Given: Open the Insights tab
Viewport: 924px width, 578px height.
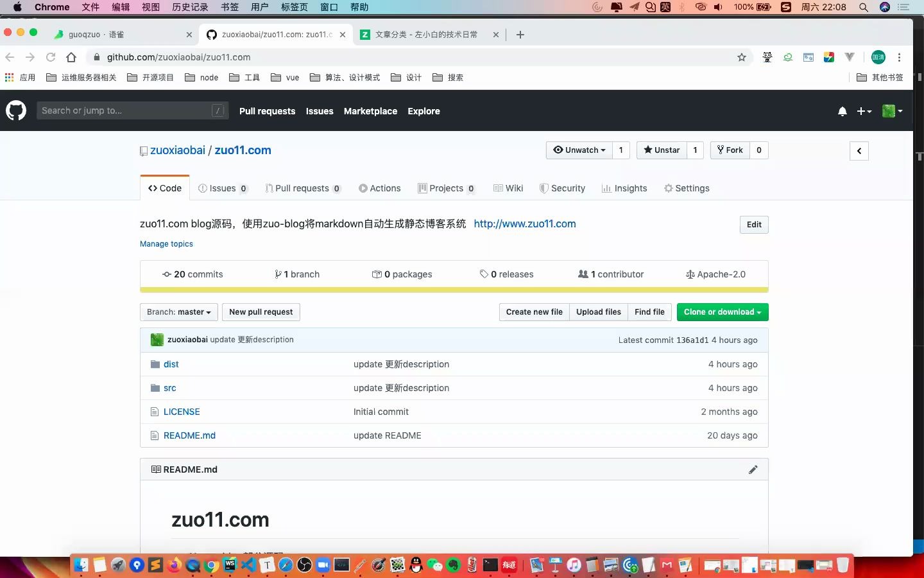Looking at the screenshot, I should coord(624,188).
